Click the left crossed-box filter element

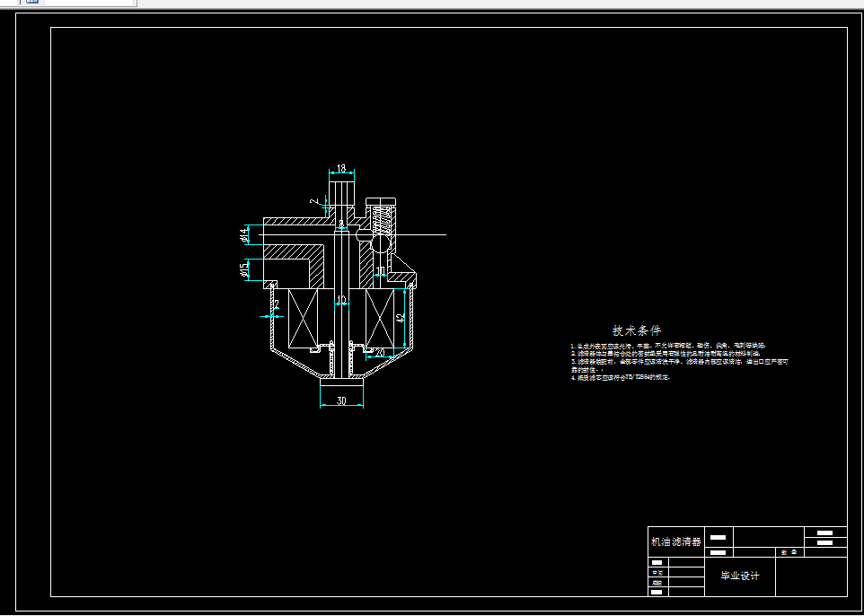pyautogui.click(x=304, y=319)
